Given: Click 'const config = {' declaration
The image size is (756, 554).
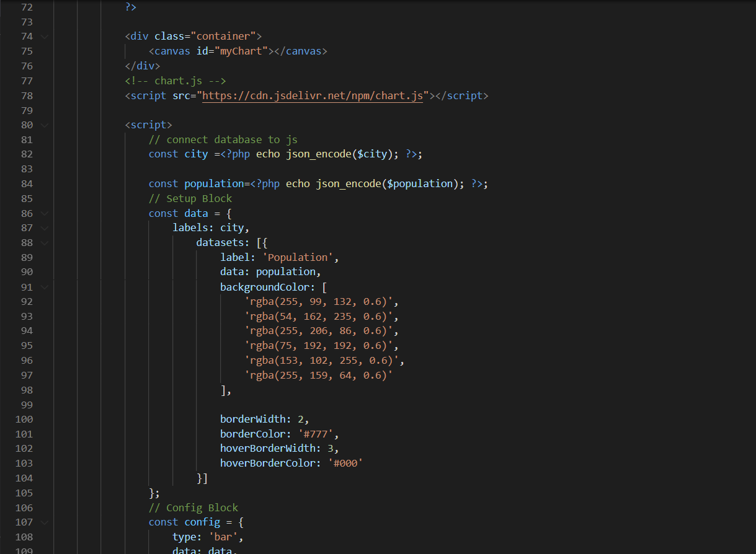Looking at the screenshot, I should pyautogui.click(x=196, y=522).
